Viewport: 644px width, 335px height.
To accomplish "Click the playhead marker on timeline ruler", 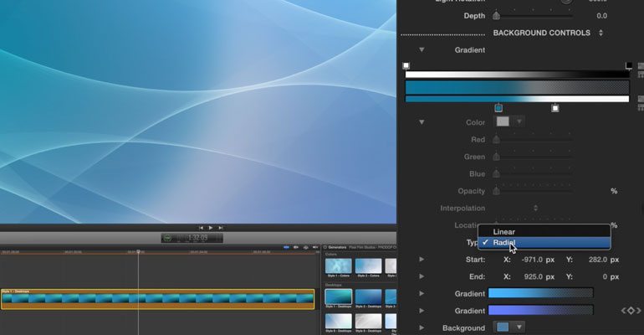I will tap(138, 251).
